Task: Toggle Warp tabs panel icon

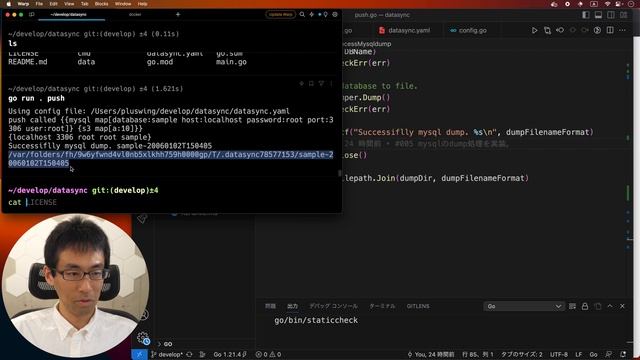Action: pos(31,14)
